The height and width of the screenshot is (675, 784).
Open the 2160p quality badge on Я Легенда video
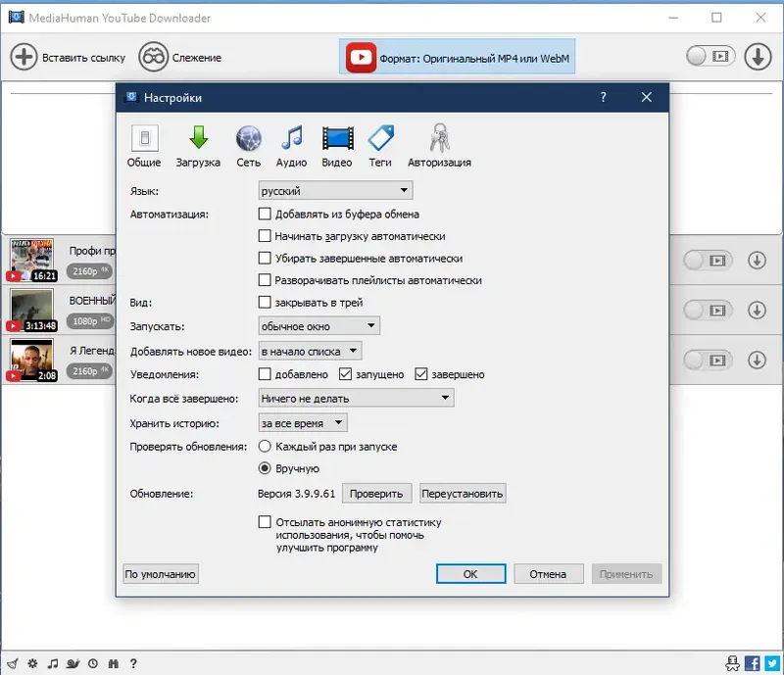tap(90, 371)
